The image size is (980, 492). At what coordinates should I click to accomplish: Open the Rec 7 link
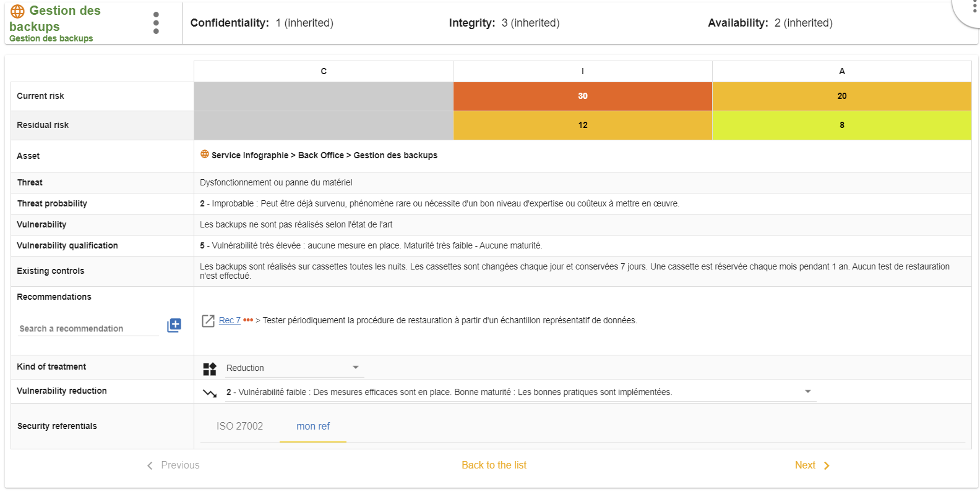click(230, 320)
